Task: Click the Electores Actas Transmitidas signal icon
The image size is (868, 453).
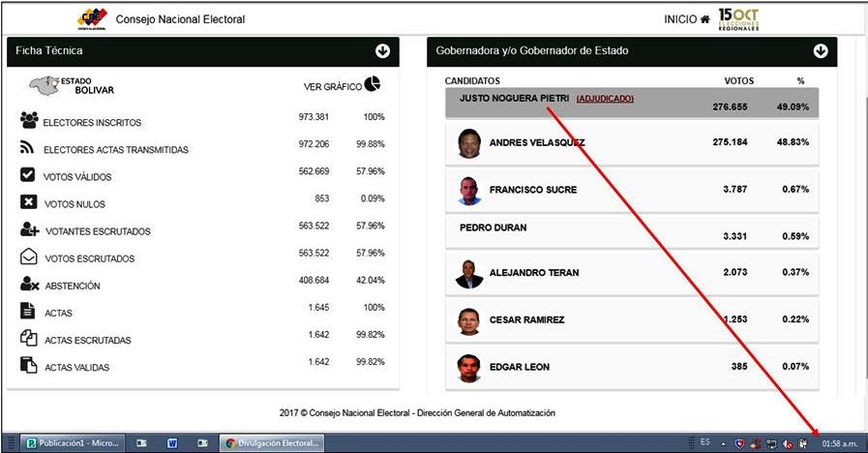Action: (28, 148)
